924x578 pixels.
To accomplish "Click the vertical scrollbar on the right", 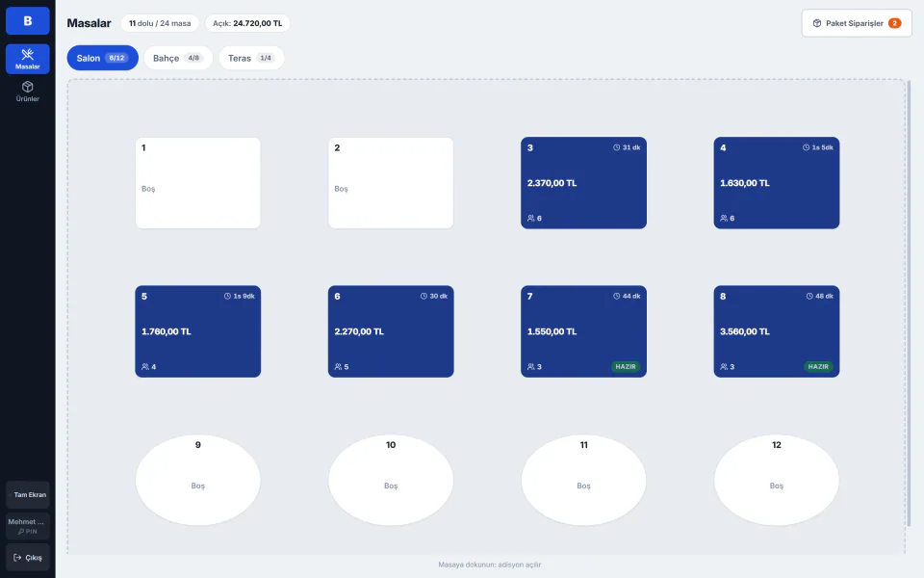I will point(909,303).
